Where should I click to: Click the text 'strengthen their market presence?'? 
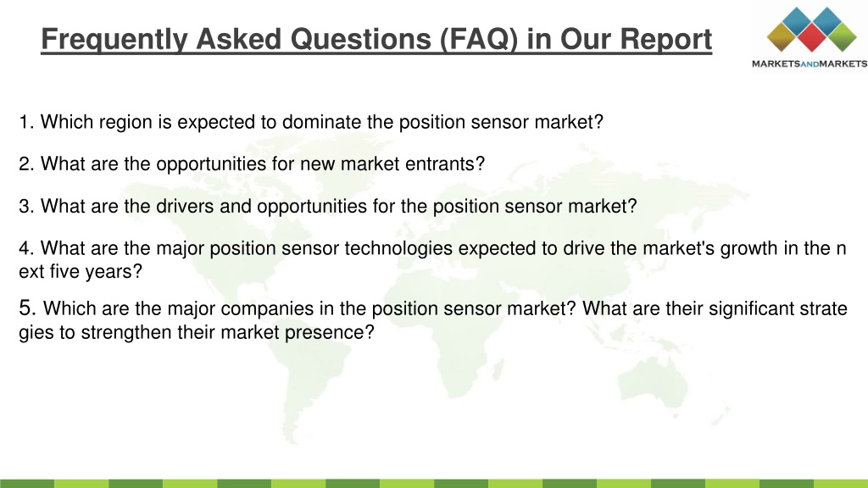[x=227, y=332]
